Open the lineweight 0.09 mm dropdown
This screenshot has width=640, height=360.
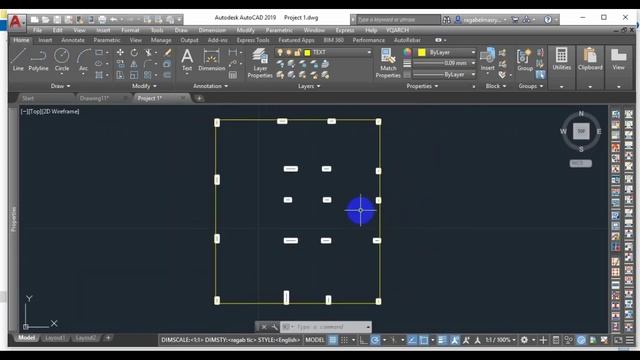tap(444, 63)
